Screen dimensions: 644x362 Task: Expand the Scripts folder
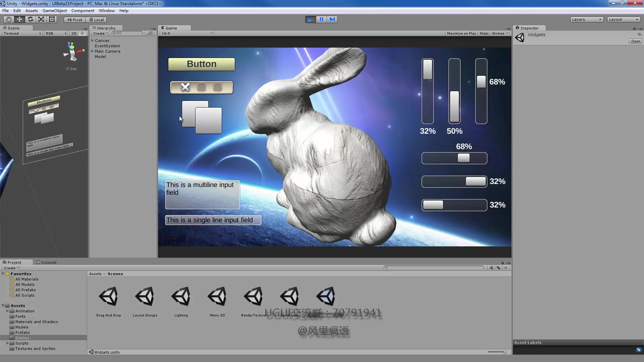[7, 343]
